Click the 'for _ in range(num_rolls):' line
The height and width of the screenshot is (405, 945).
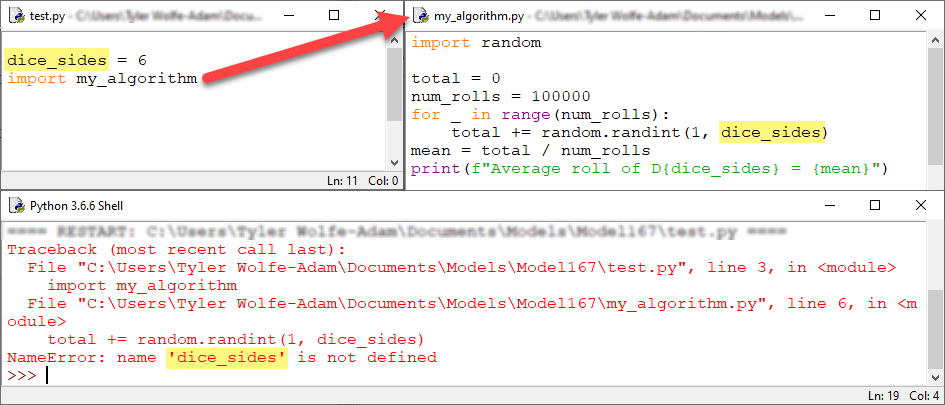[541, 115]
